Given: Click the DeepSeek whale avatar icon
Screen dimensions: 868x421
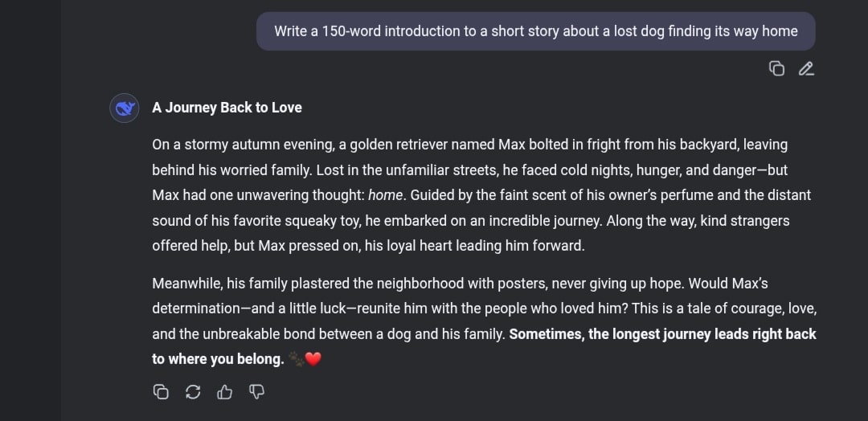Looking at the screenshot, I should 125,108.
